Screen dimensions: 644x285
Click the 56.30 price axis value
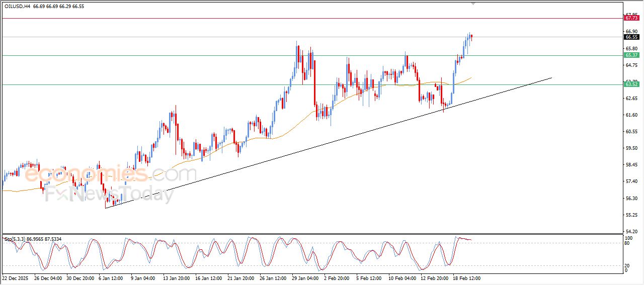(x=631, y=198)
